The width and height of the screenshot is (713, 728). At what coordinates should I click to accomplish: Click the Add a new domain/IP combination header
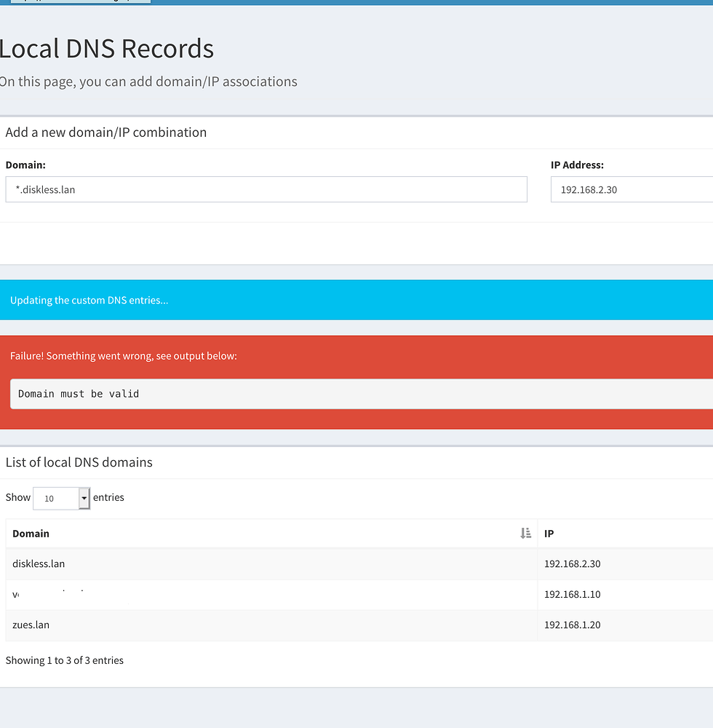point(106,132)
